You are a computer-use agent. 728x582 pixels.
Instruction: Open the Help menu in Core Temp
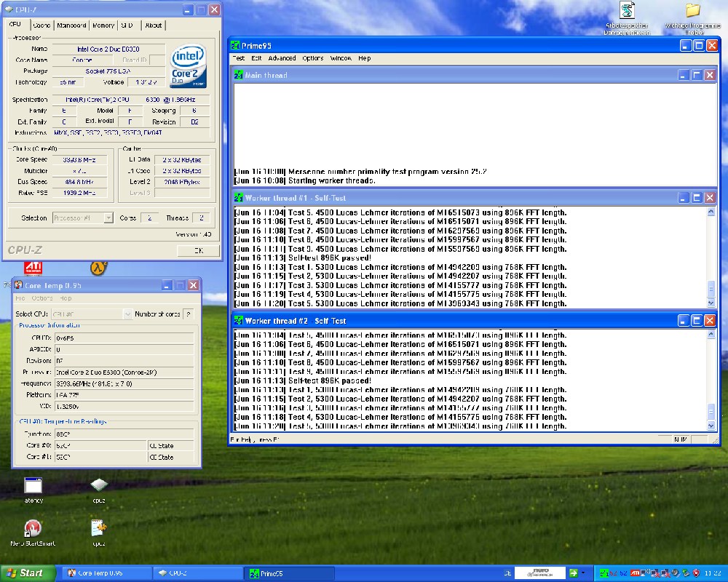66,298
